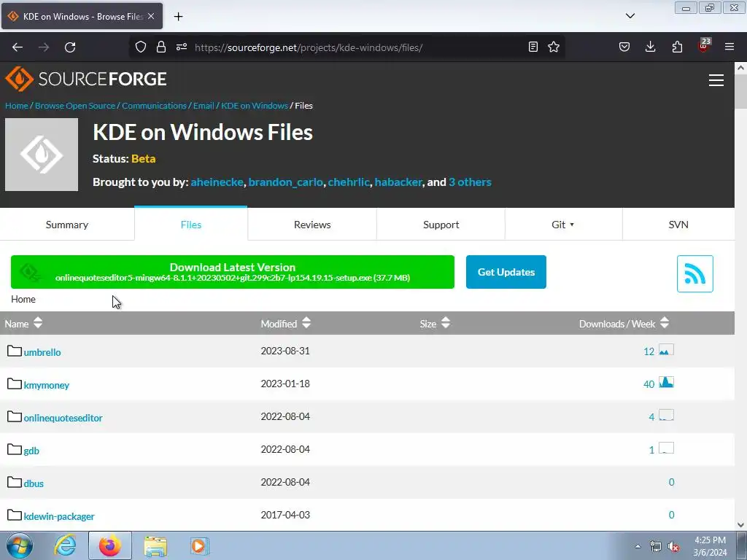Show hidden system tray icons
The width and height of the screenshot is (747, 560).
point(638,546)
